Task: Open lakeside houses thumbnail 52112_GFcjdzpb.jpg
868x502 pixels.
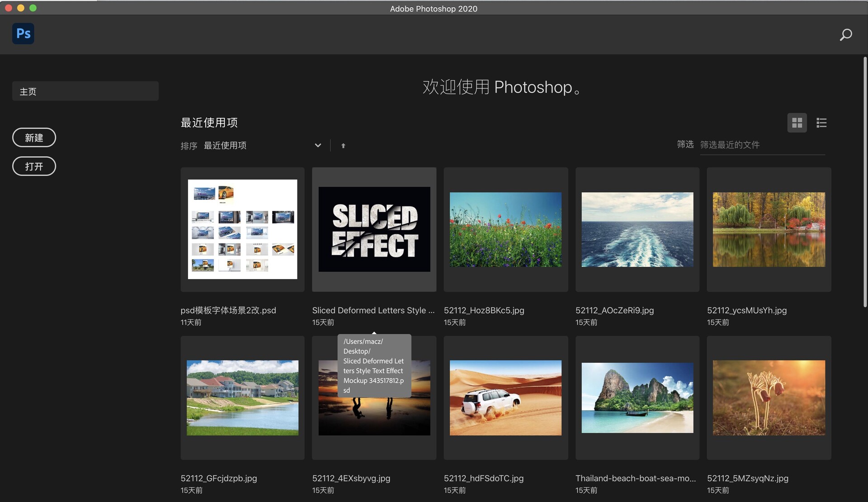Action: 243,398
